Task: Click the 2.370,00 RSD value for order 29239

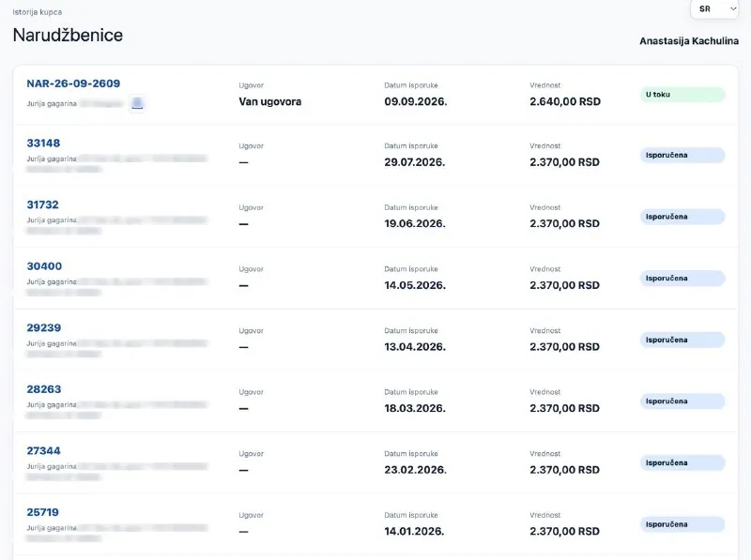Action: [x=565, y=346]
